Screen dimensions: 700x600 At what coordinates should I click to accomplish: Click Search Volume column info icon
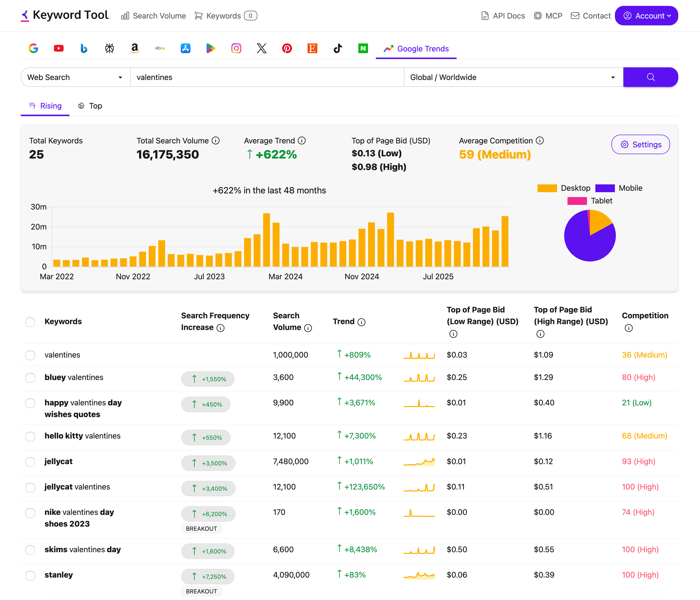click(x=308, y=328)
